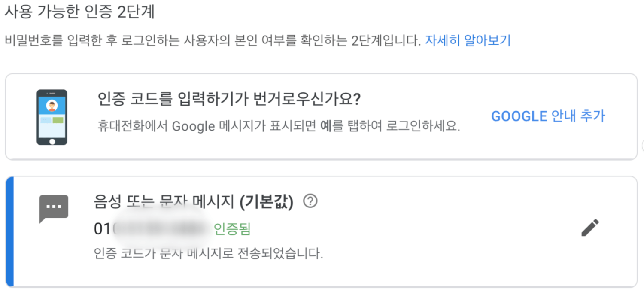Click the GOOGLE 안내 추가 button
644x298 pixels.
(x=548, y=116)
